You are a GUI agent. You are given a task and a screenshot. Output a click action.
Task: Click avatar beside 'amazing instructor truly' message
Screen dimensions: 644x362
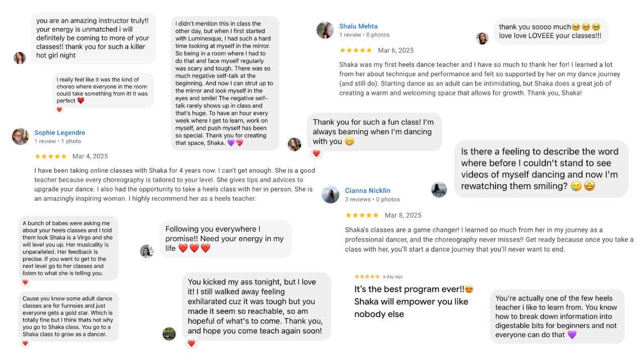20,58
